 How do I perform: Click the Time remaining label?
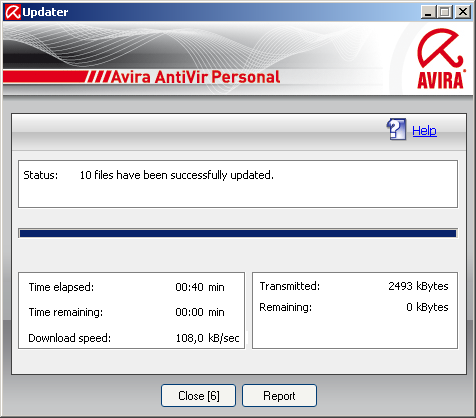(66, 312)
